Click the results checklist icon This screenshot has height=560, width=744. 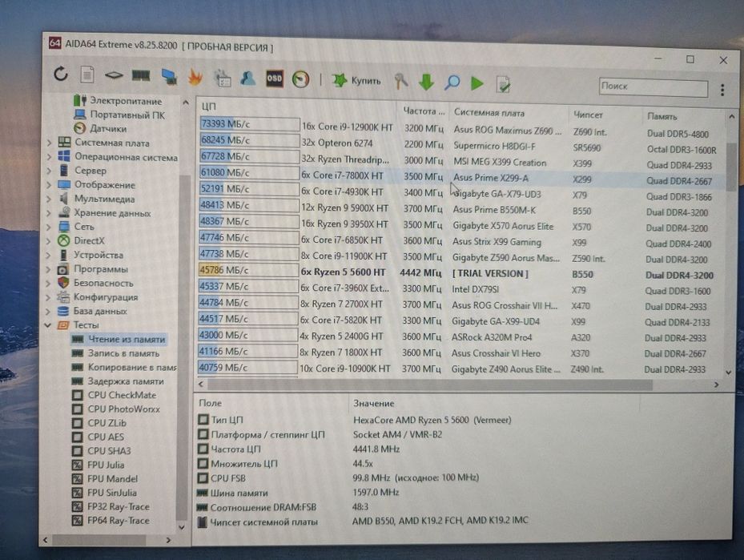[503, 84]
